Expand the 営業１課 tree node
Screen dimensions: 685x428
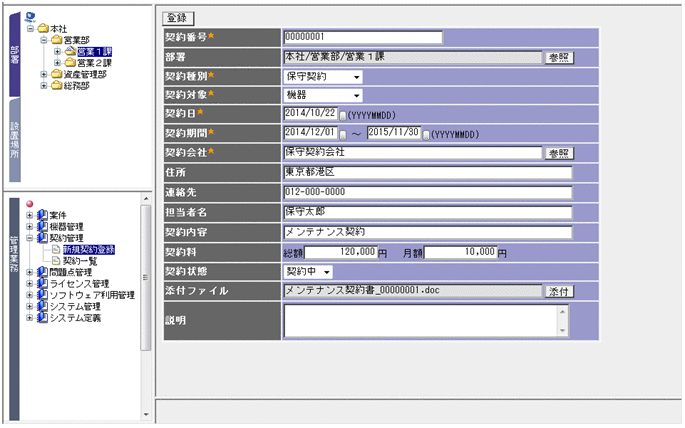(x=57, y=52)
